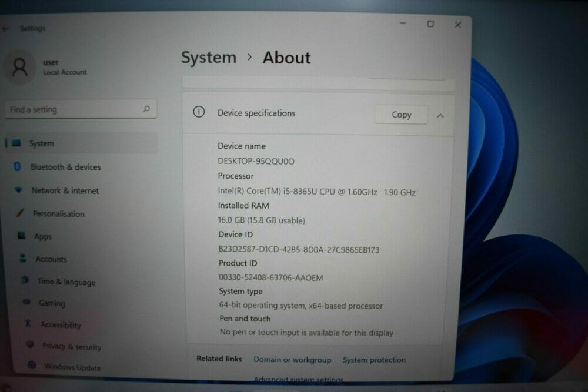Click the Pen and touch label
The image size is (588, 392).
(245, 319)
